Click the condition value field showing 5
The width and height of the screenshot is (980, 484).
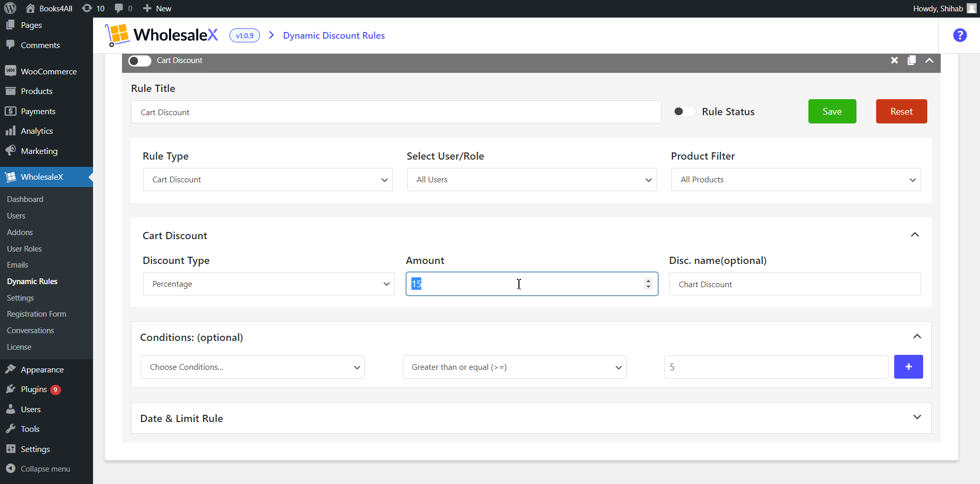pos(776,367)
